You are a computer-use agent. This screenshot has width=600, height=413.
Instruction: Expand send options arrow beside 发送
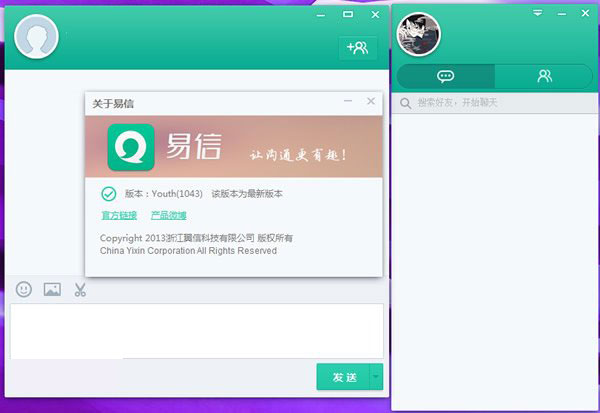[376, 377]
